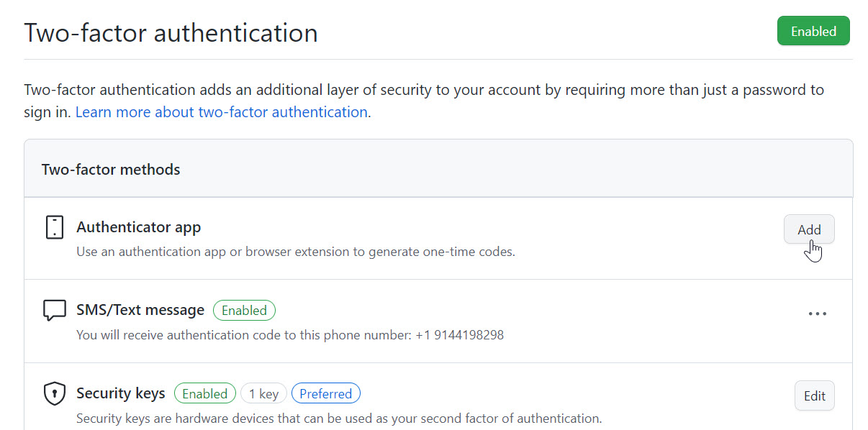The height and width of the screenshot is (430, 868).
Task: Click the SMS/Text message method name
Action: [140, 310]
